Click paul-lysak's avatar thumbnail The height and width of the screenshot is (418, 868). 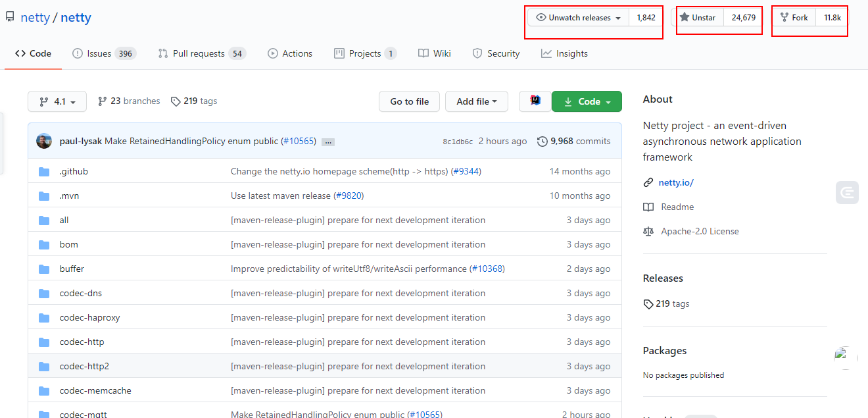tap(44, 141)
